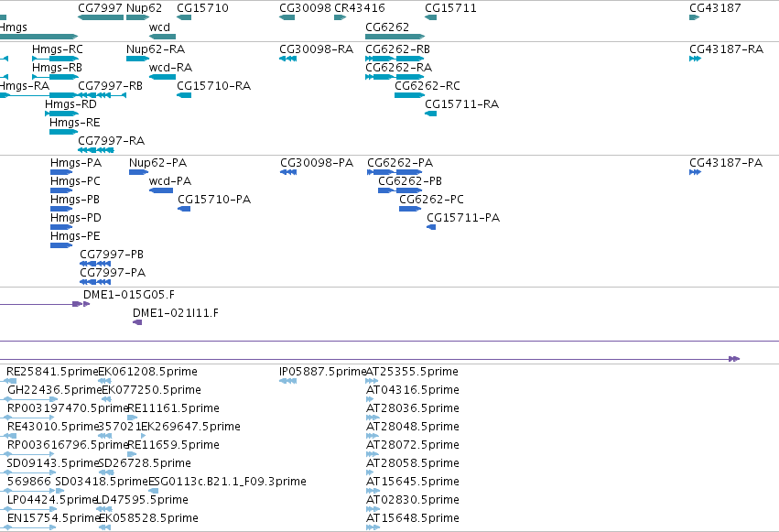Click the wcd-PA protein feature
The image size is (779, 532).
[161, 190]
